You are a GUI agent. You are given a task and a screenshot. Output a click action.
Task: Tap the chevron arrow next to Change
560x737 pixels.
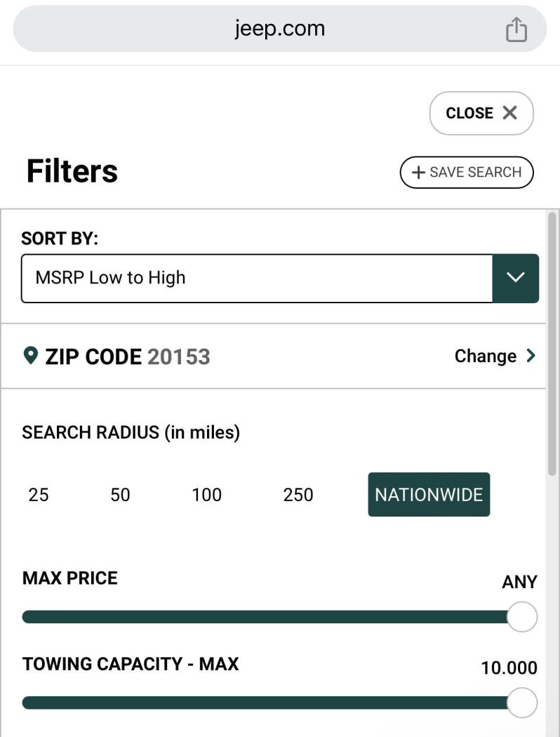coord(531,356)
